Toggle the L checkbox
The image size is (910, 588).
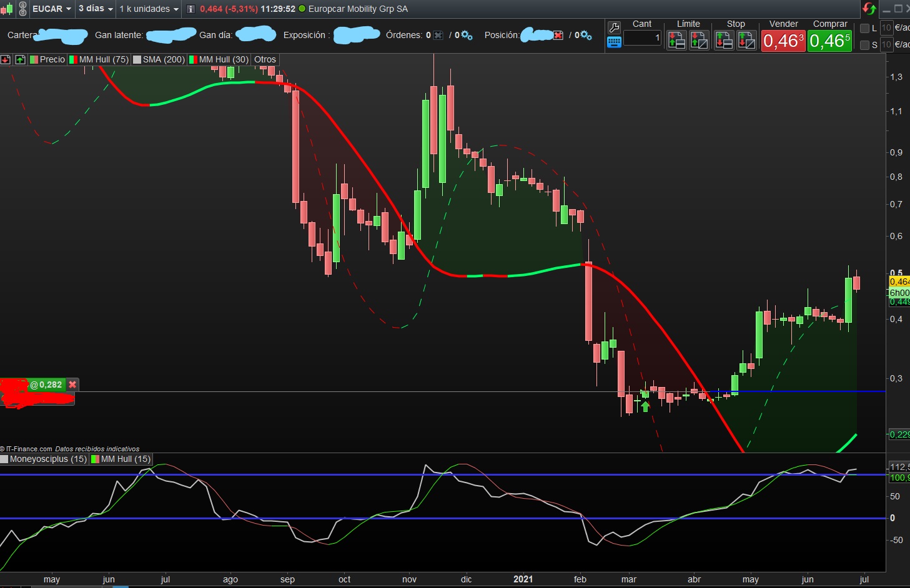864,28
